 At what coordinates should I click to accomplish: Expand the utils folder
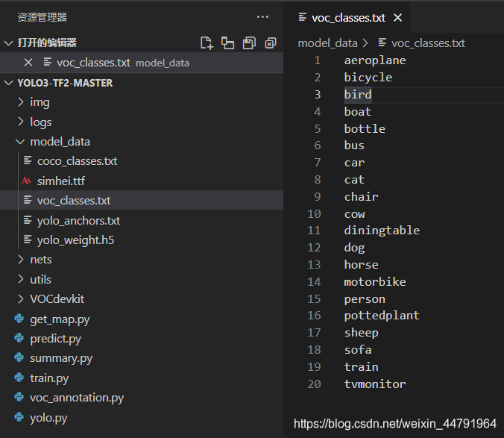click(x=21, y=279)
